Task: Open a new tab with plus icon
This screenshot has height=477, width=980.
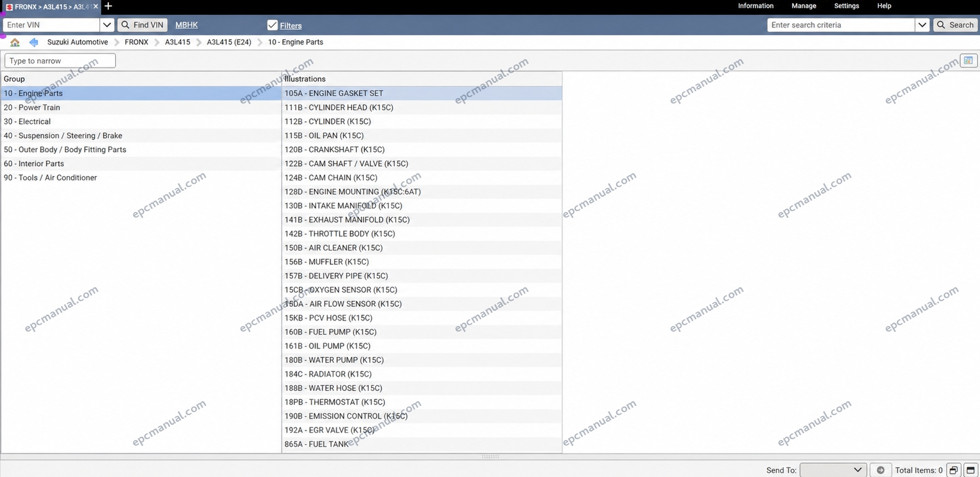Action: click(108, 6)
